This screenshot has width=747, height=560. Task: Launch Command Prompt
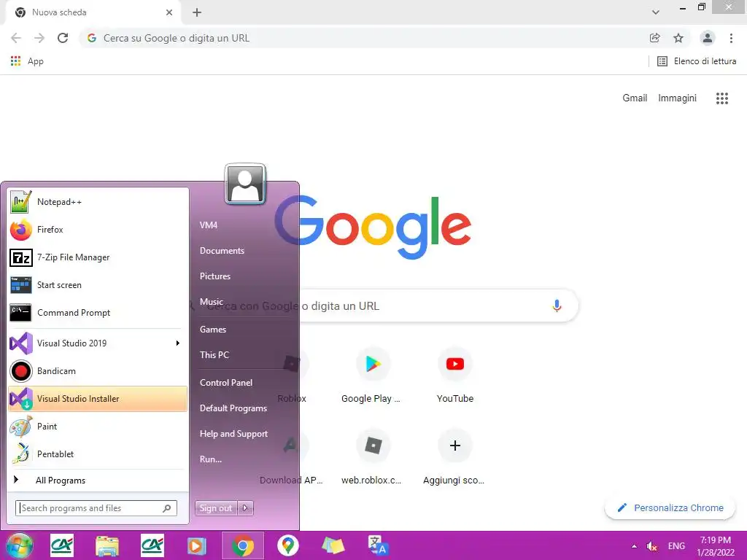pos(98,312)
